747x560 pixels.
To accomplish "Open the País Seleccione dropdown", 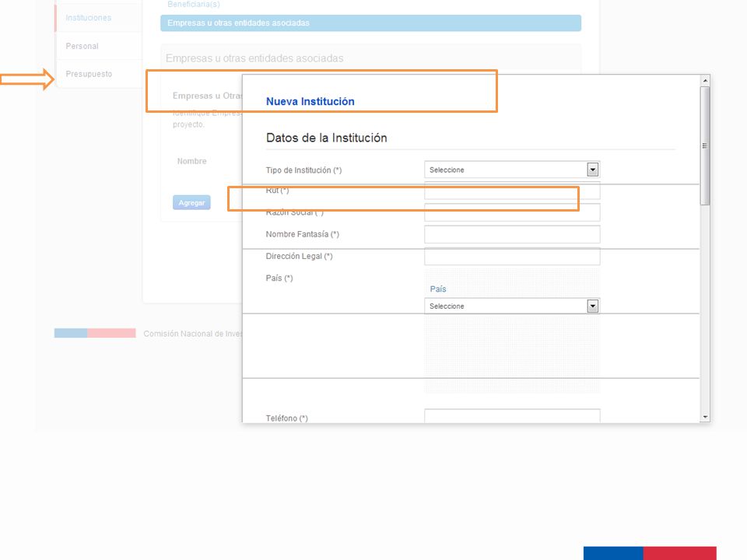I will (512, 306).
